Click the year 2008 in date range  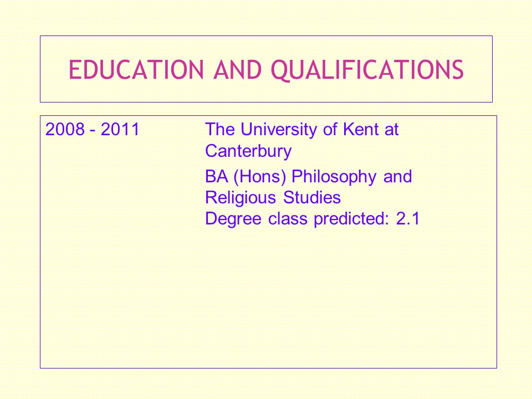tap(65, 129)
